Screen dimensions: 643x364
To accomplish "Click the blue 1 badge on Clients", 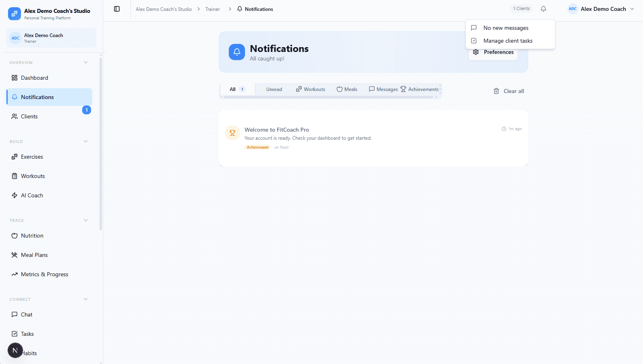I will 87,110.
